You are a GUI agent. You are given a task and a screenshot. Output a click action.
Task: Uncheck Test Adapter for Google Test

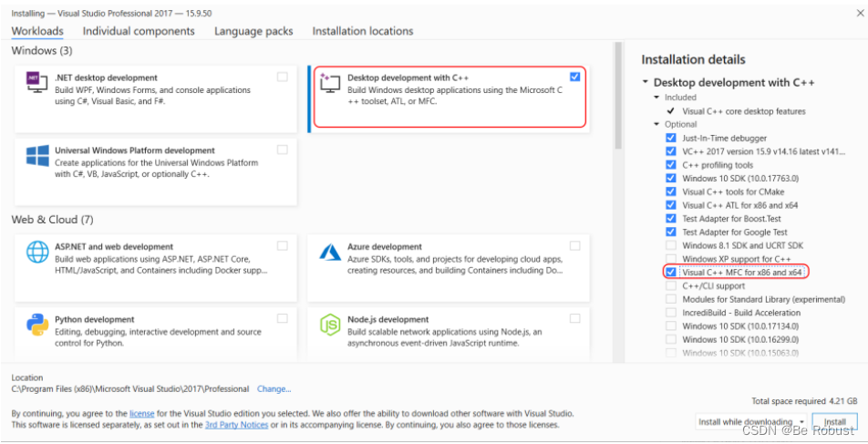(671, 232)
